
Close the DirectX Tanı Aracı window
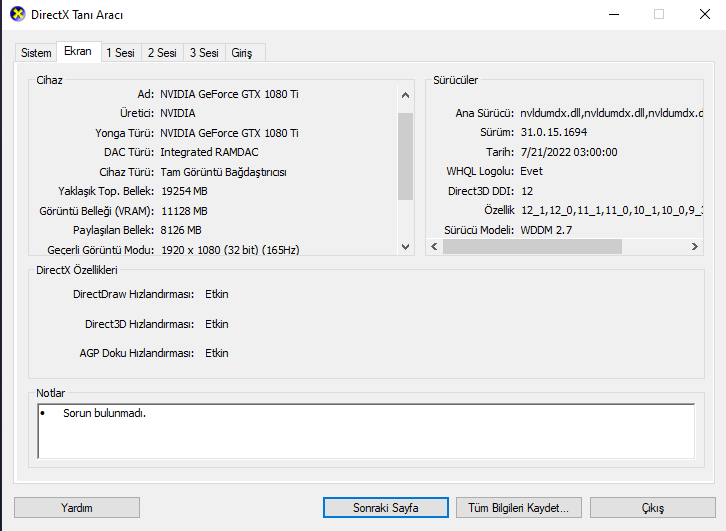pyautogui.click(x=705, y=14)
